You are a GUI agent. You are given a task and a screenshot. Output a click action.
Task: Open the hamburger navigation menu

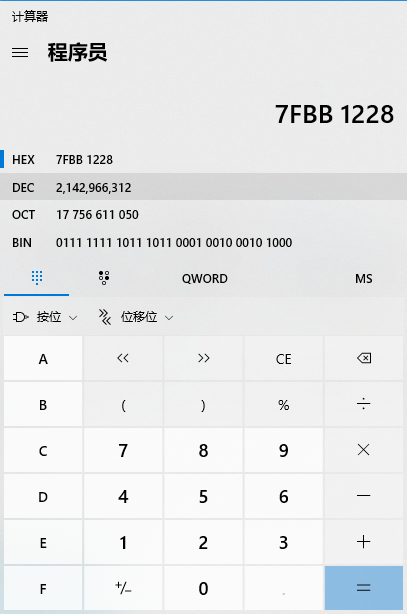tap(20, 52)
